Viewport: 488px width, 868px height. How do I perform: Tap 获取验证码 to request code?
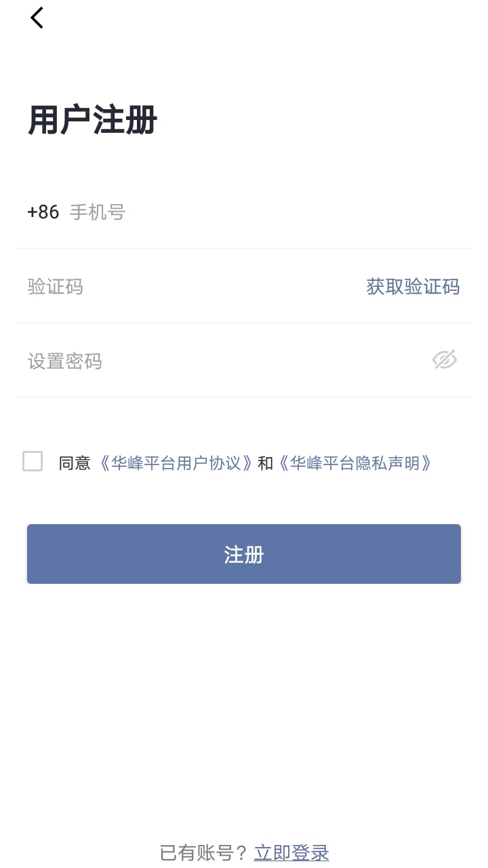(x=413, y=287)
